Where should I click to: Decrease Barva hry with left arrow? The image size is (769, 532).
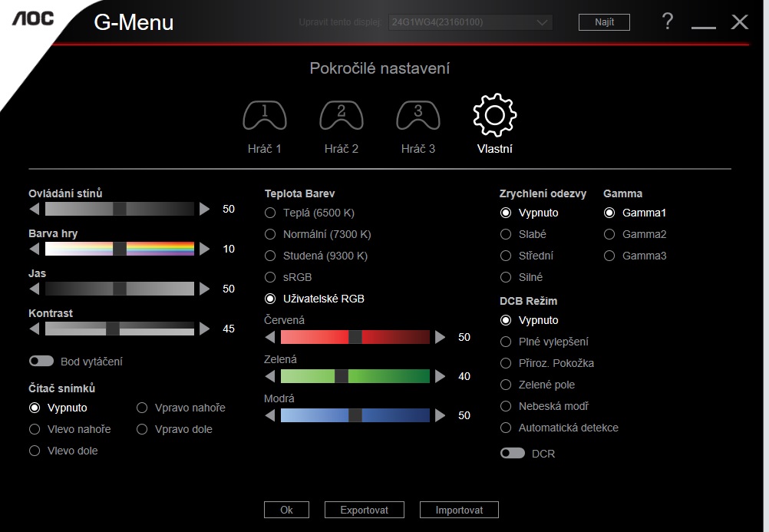[x=35, y=249]
